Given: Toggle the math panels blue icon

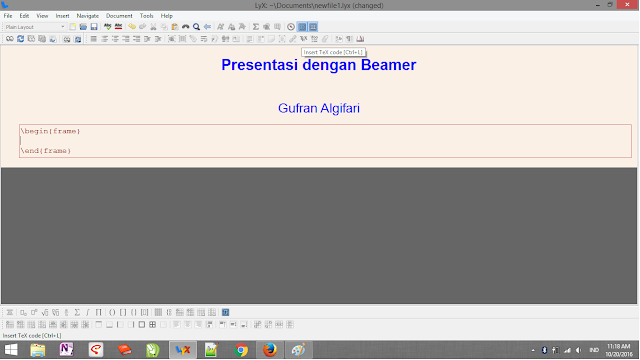Looking at the screenshot, I should [x=225, y=313].
